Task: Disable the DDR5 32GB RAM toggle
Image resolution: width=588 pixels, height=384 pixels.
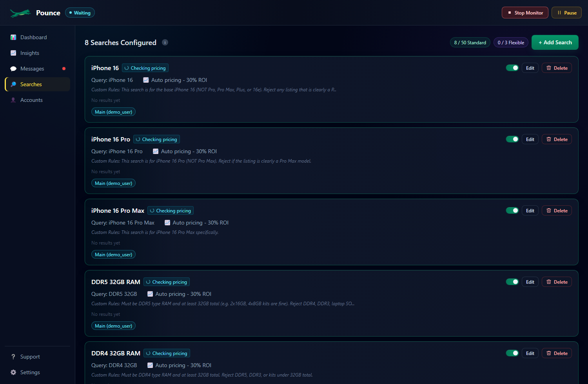Action: click(x=512, y=282)
